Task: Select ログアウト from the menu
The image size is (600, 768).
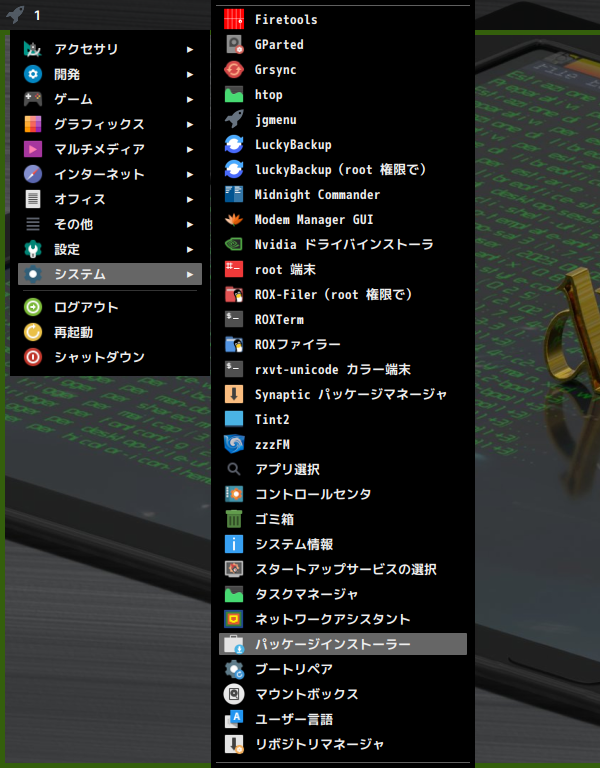Action: (x=110, y=307)
